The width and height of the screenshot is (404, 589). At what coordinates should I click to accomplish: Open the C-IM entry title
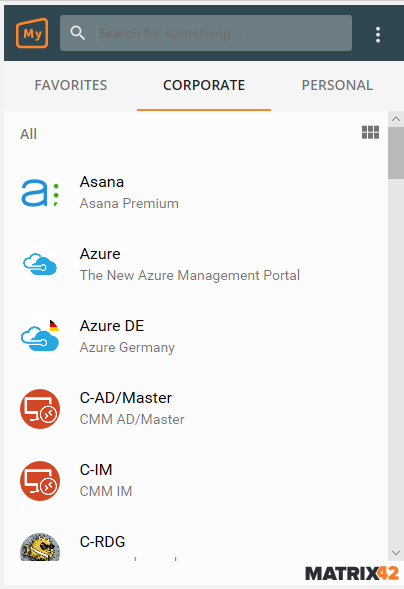click(x=96, y=470)
